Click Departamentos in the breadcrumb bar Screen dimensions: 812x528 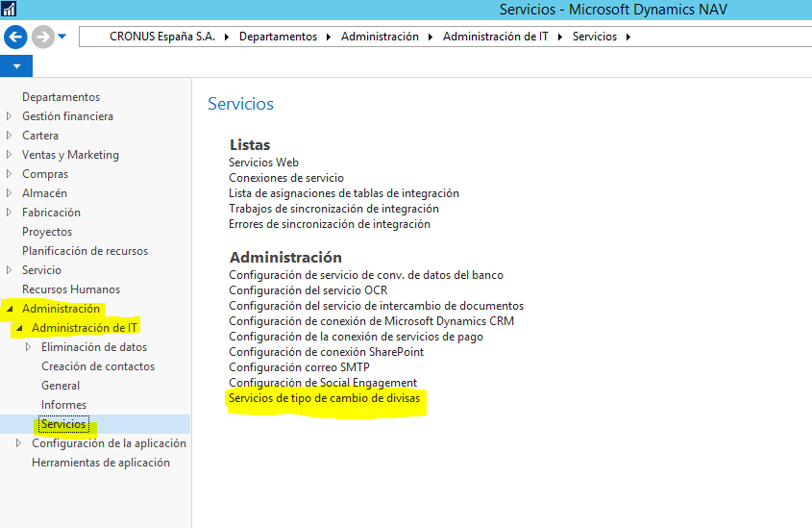click(x=278, y=37)
